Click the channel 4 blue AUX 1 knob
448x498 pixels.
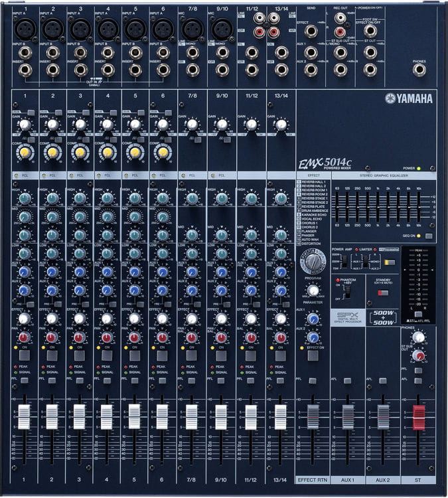(x=107, y=272)
